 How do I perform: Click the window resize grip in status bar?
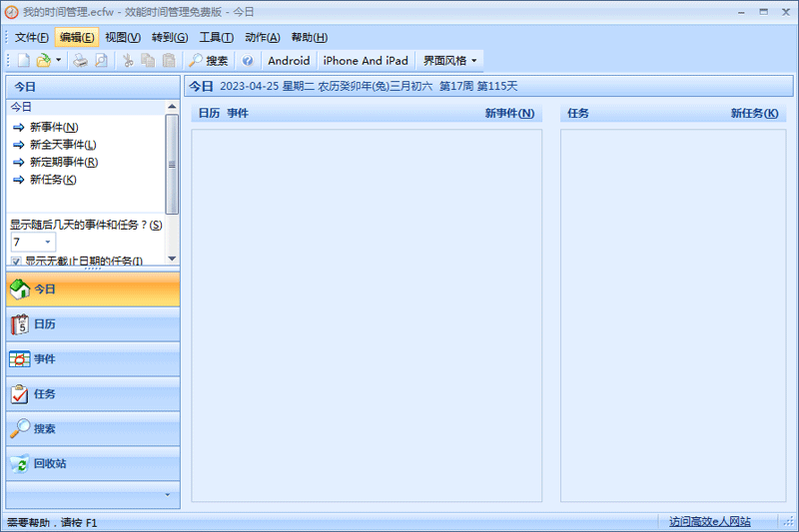click(789, 521)
